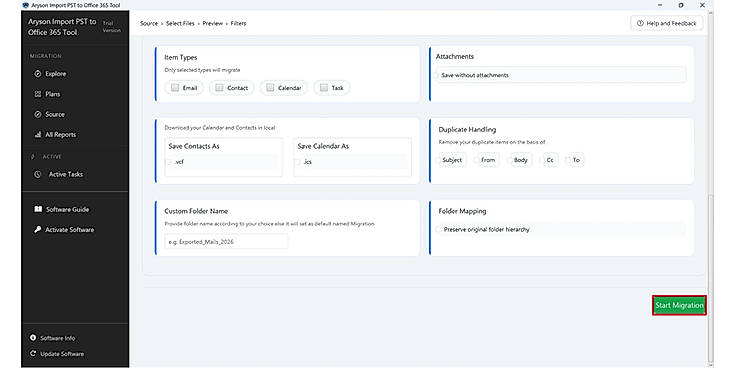Open Help and Feedback
This screenshot has height=368, width=736.
click(x=667, y=23)
